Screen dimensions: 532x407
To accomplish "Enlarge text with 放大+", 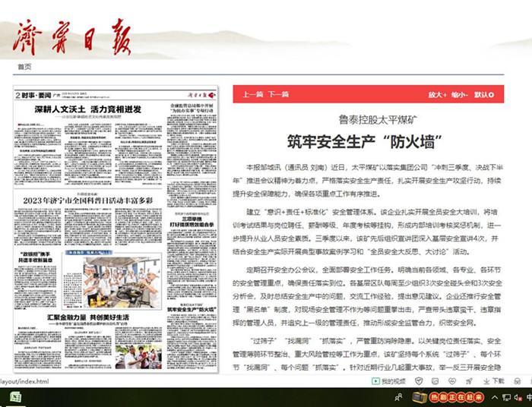I will point(437,95).
